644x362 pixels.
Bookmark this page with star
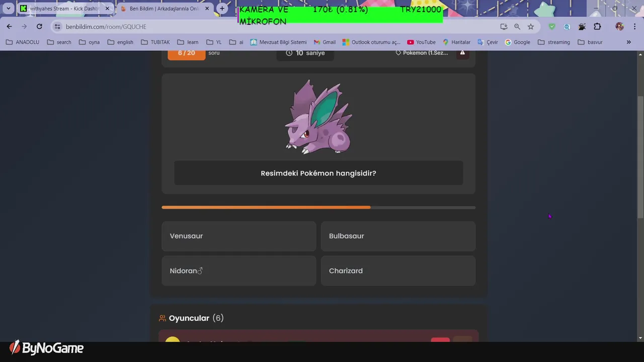[x=531, y=27]
